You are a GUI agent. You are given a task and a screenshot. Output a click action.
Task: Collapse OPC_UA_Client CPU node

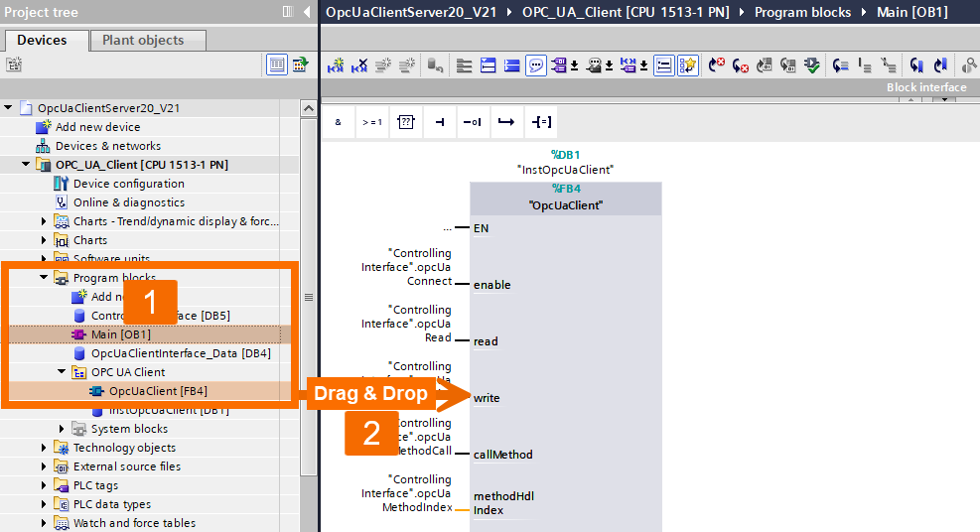pyautogui.click(x=26, y=164)
